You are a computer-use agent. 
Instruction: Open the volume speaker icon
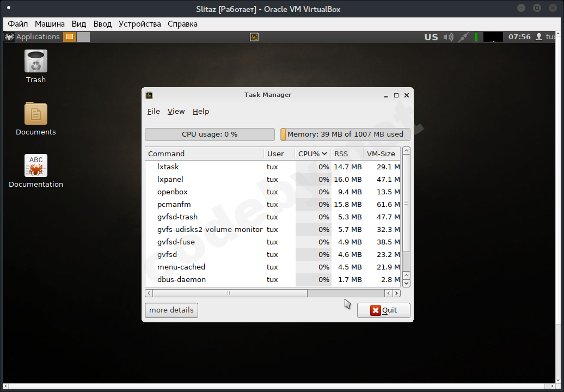coord(448,36)
